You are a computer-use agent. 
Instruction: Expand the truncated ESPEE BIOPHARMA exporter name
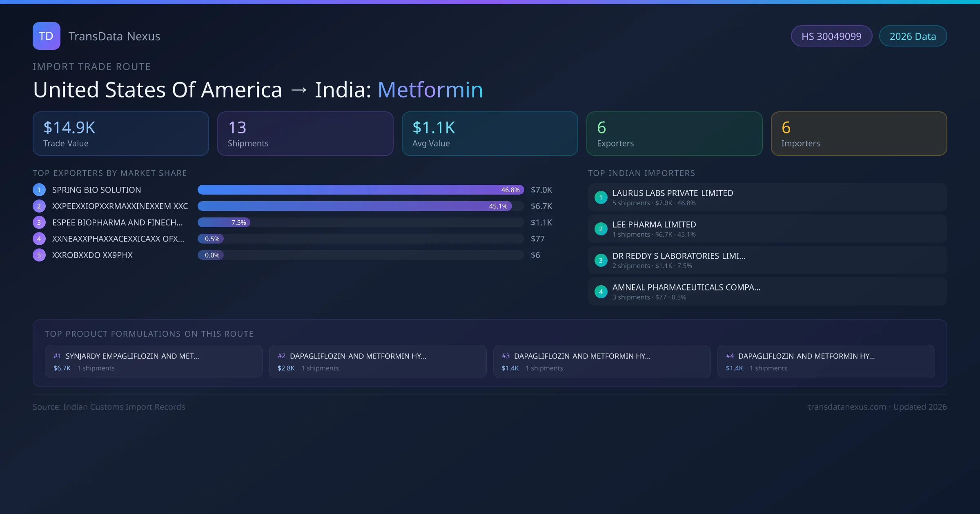tap(118, 222)
